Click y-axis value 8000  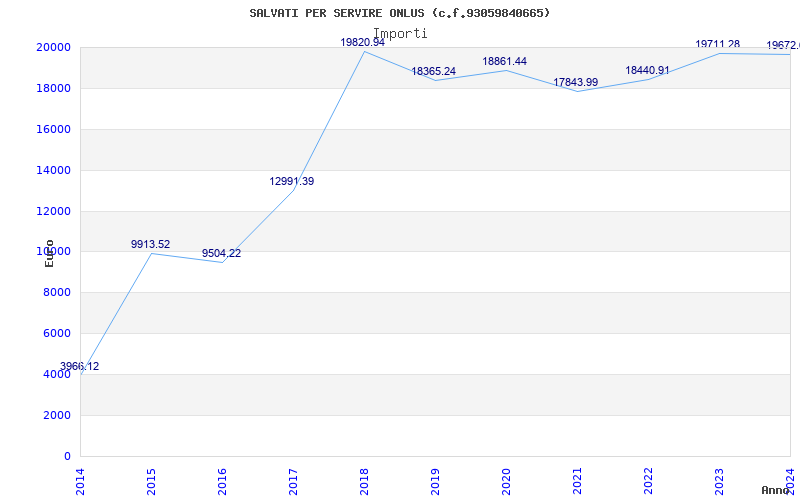click(56, 292)
